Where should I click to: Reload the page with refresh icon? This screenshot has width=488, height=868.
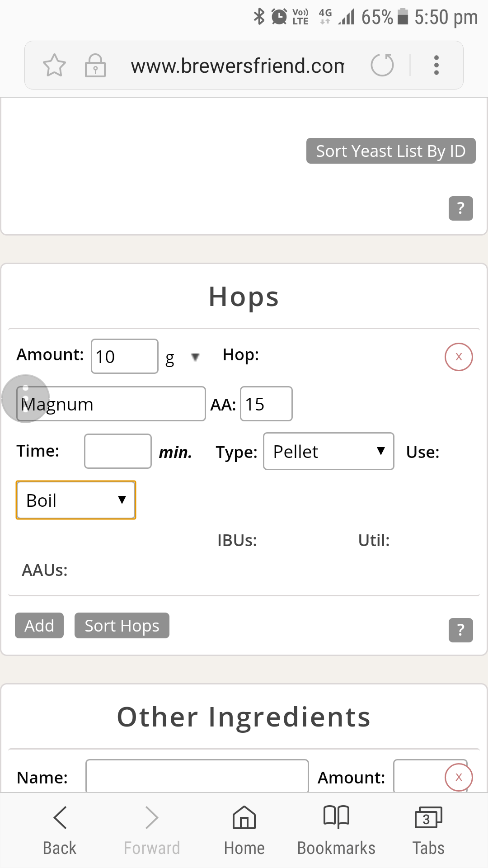click(382, 65)
